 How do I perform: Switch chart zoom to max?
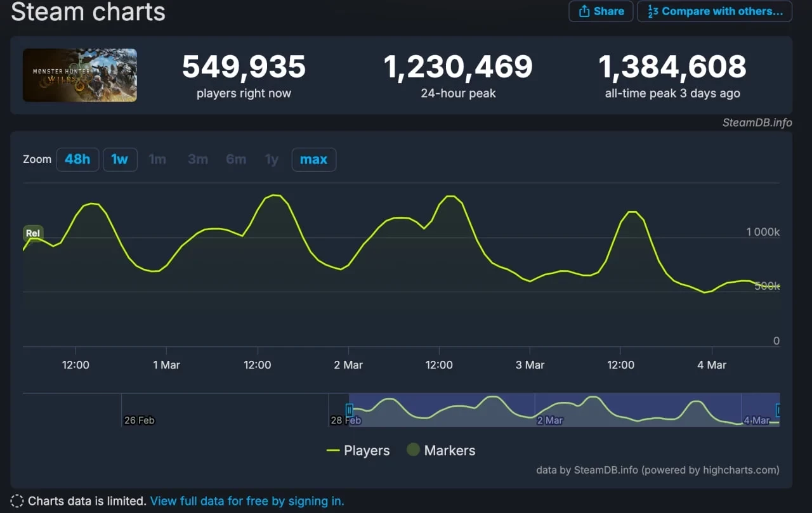(313, 159)
